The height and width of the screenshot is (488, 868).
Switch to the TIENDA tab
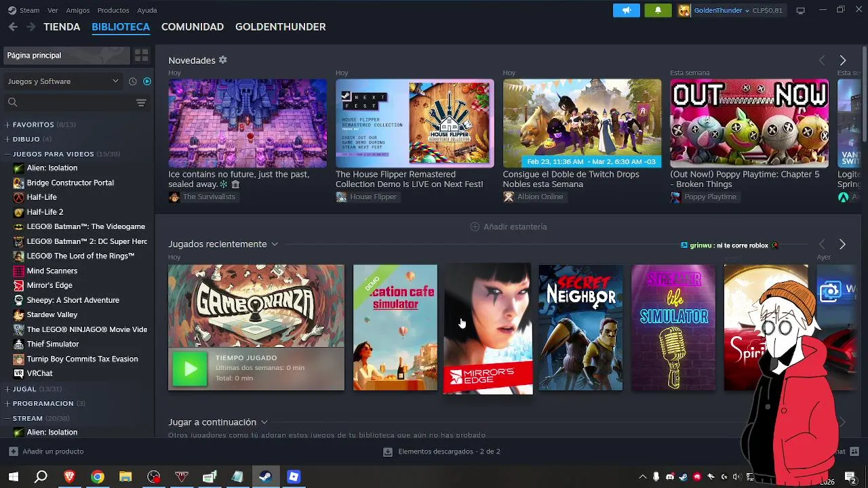[62, 26]
